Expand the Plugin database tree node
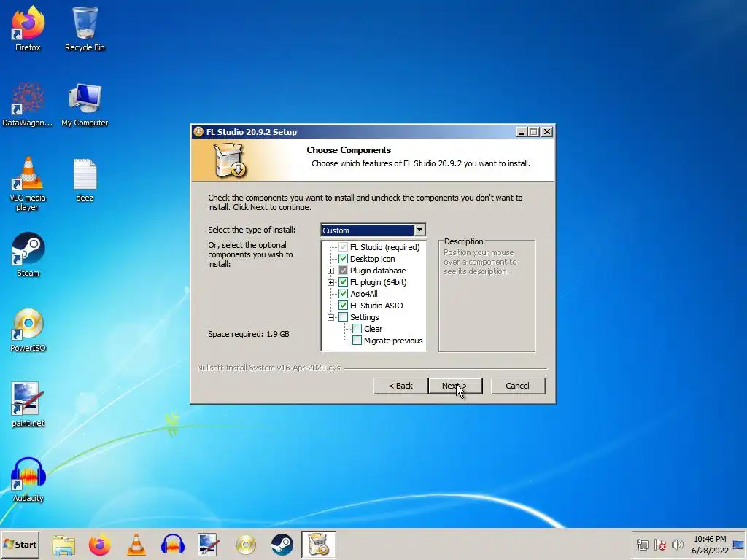 click(x=330, y=271)
